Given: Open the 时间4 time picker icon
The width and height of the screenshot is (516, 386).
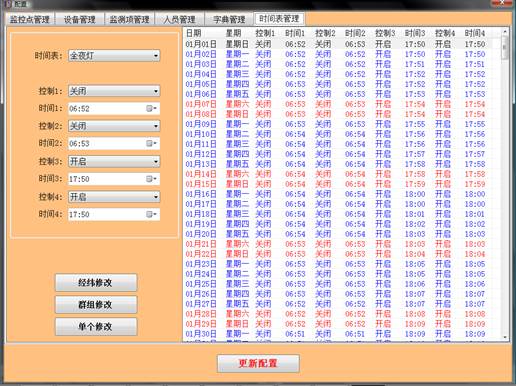Looking at the screenshot, I should [x=151, y=214].
